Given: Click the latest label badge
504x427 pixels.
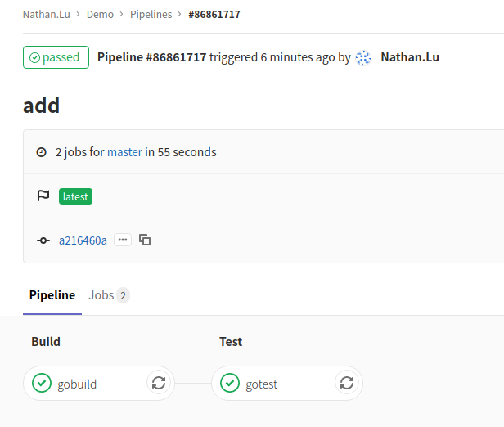Looking at the screenshot, I should 75,196.
